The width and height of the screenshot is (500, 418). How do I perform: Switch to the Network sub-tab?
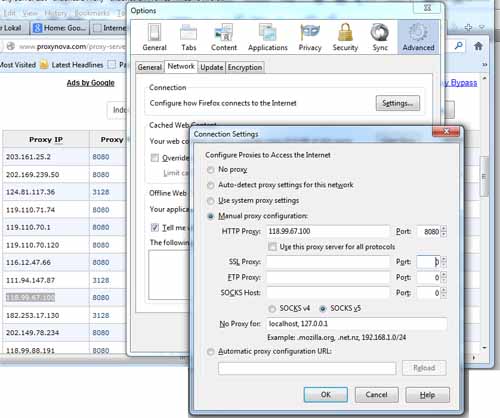pyautogui.click(x=181, y=66)
